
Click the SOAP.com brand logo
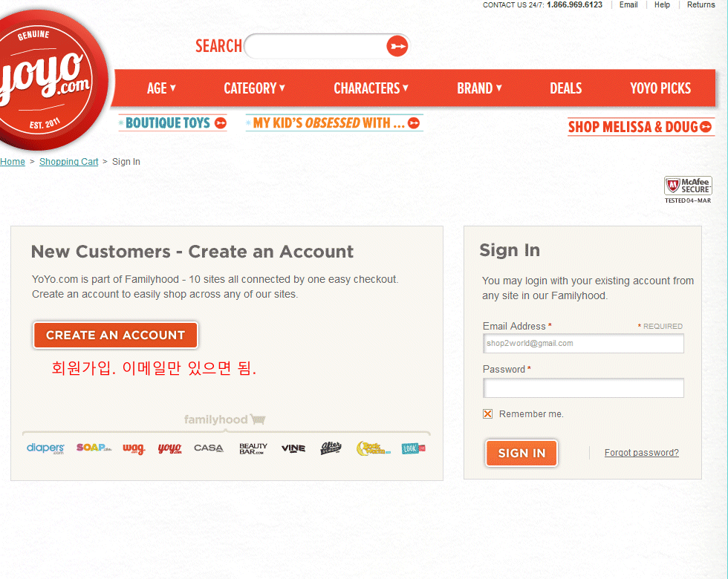[93, 448]
